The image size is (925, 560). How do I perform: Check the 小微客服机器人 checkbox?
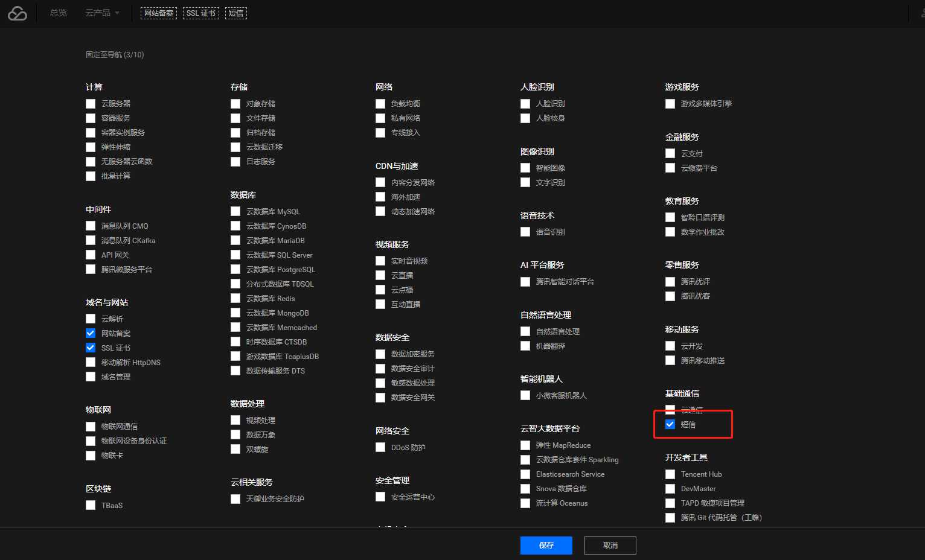[x=525, y=395]
